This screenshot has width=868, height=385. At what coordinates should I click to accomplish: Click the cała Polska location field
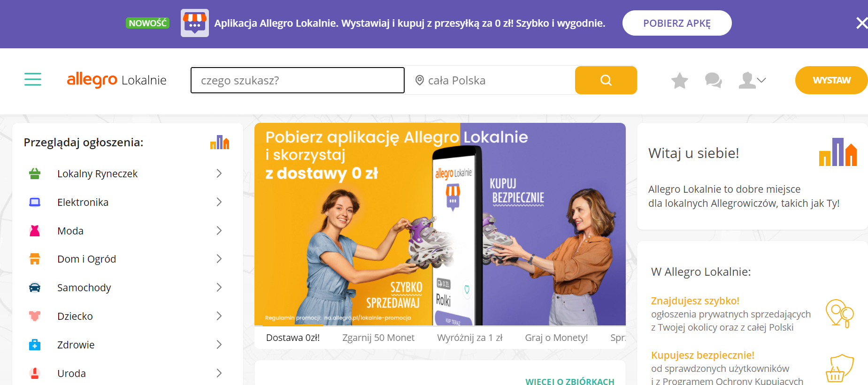(x=490, y=80)
